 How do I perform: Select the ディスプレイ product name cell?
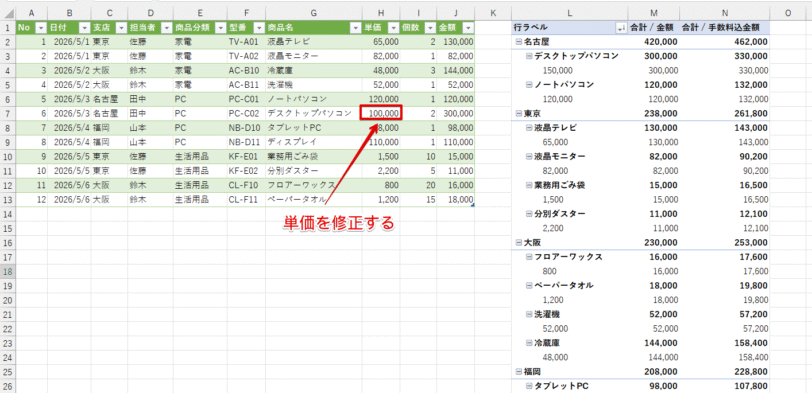(314, 142)
